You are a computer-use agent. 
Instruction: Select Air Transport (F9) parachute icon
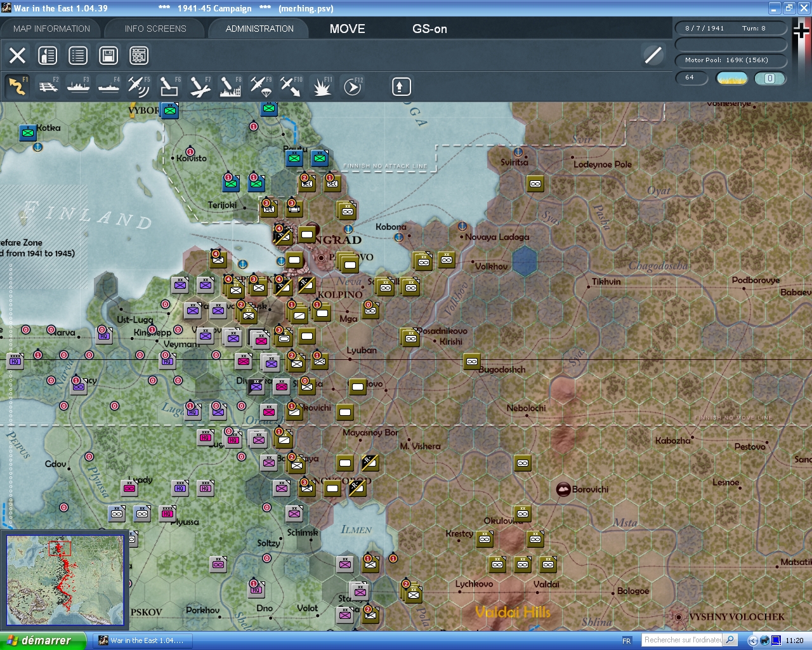coord(261,86)
